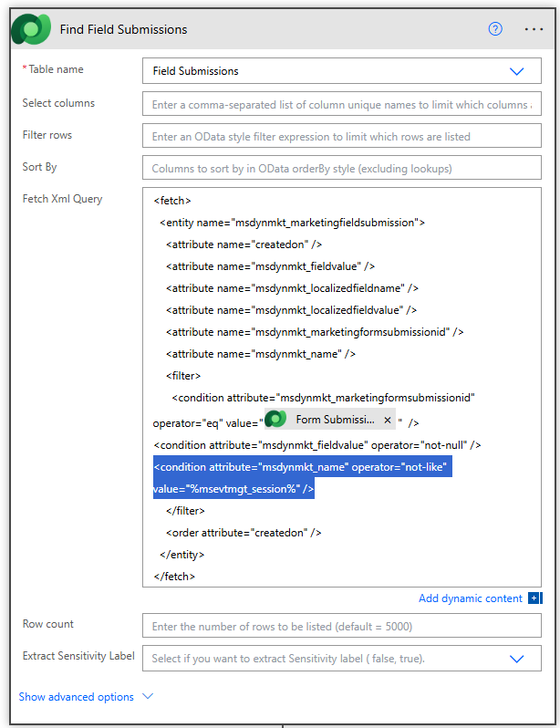Click the Dataverse icon inside the Form Submission token
560x728 pixels.
(x=276, y=420)
